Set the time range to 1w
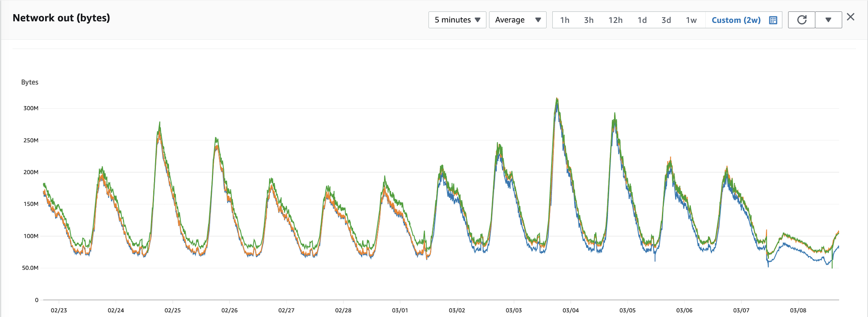This screenshot has width=868, height=317. click(x=691, y=20)
